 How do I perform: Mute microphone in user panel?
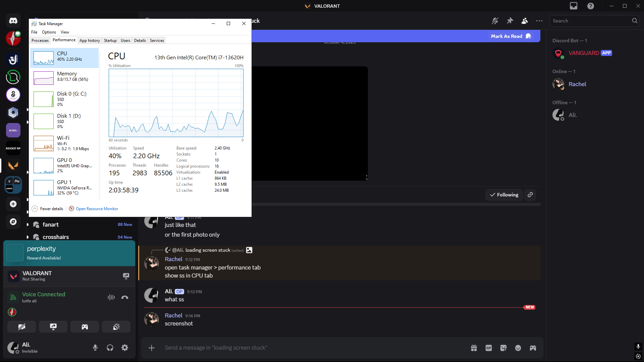coord(95,348)
